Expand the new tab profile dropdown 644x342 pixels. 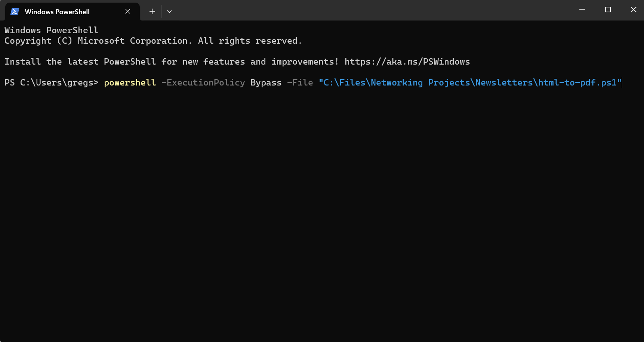coord(169,12)
